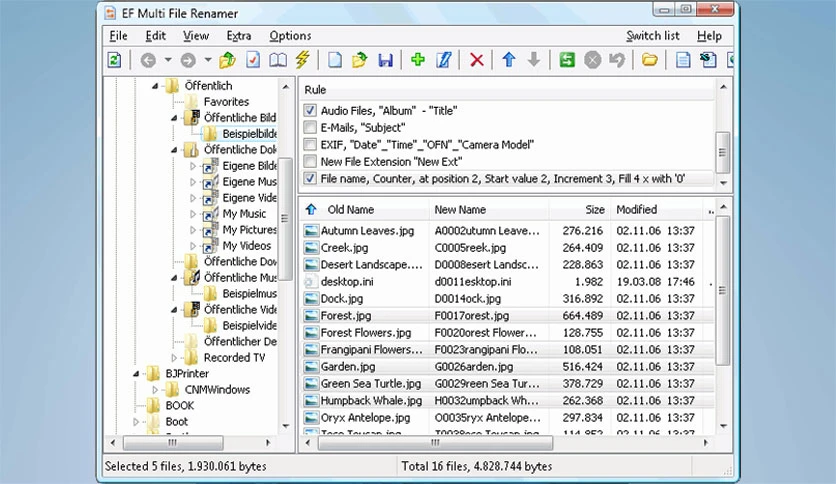Click the document with dark header icon
Viewport: 836px width, 484px height.
pyautogui.click(x=708, y=60)
